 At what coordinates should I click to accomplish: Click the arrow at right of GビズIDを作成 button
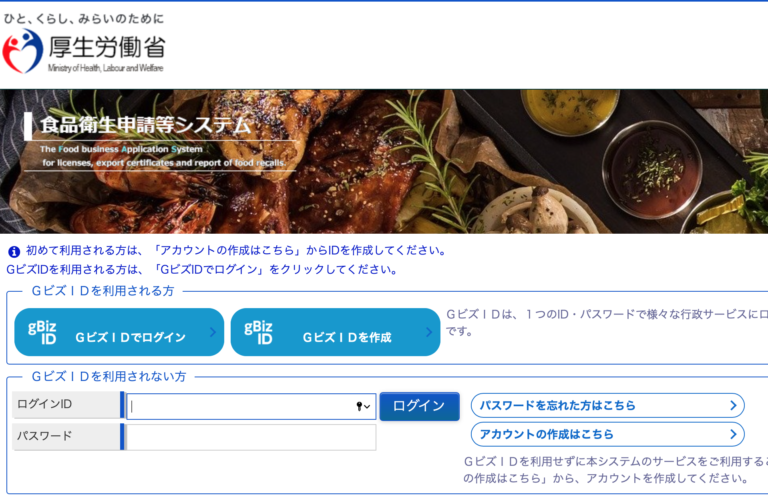(x=429, y=332)
